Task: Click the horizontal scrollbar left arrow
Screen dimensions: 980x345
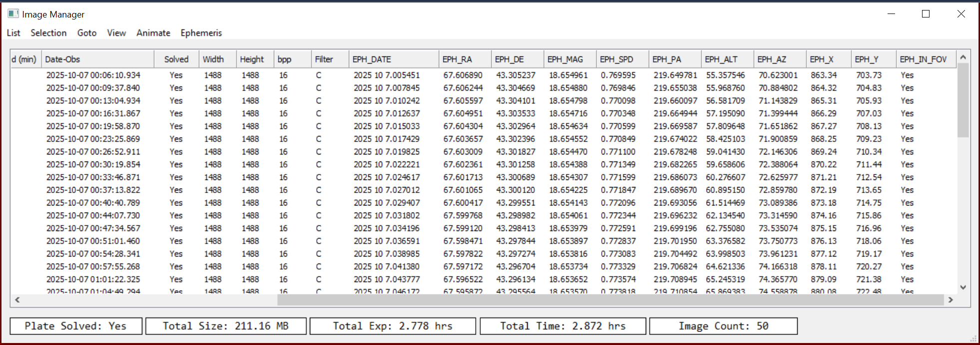Action: 17,299
